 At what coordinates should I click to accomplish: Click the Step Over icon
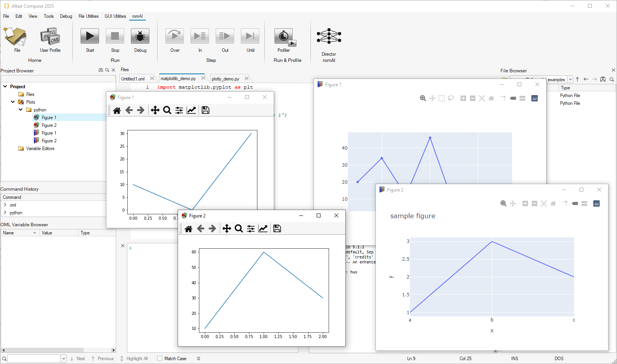click(175, 36)
